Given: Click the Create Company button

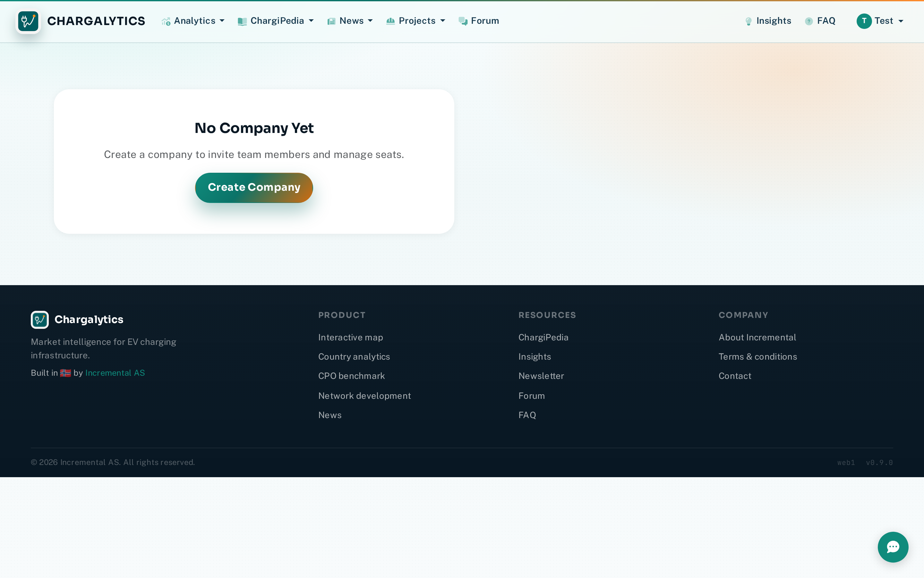Looking at the screenshot, I should click(254, 187).
